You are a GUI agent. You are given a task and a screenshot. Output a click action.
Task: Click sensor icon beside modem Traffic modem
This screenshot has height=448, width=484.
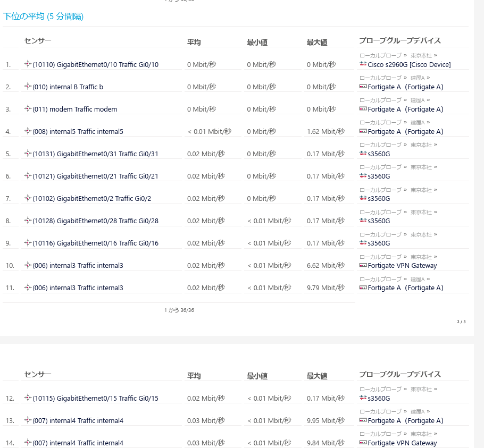28,108
